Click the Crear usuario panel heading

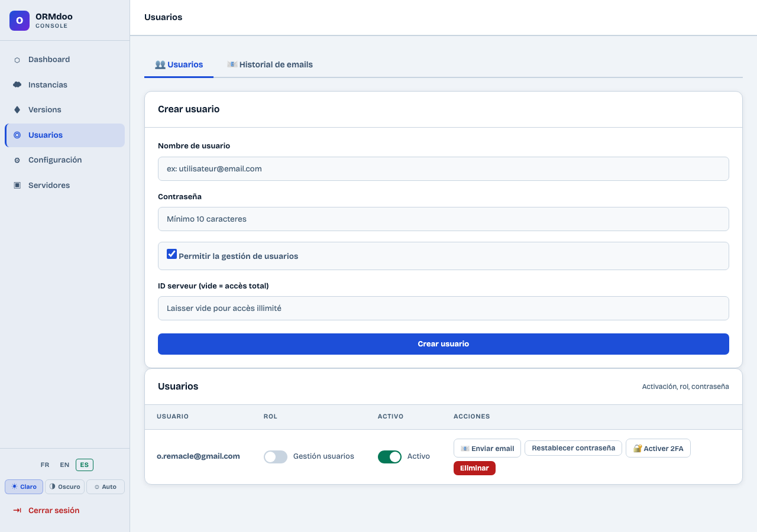[189, 109]
